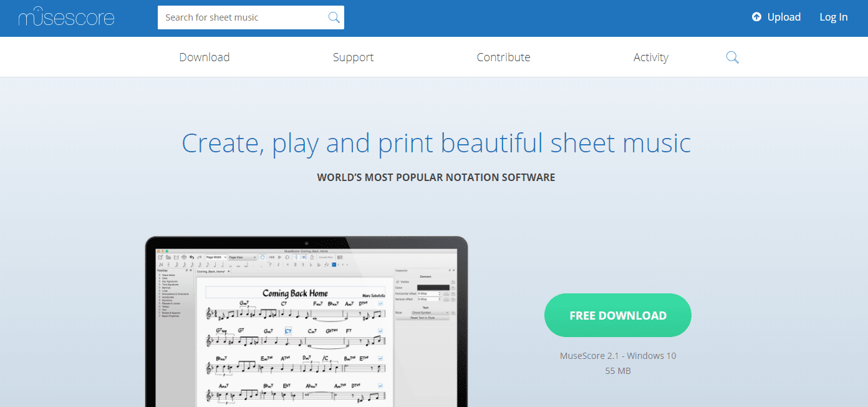Open the Support menu item
Image resolution: width=868 pixels, height=407 pixels.
(x=353, y=57)
